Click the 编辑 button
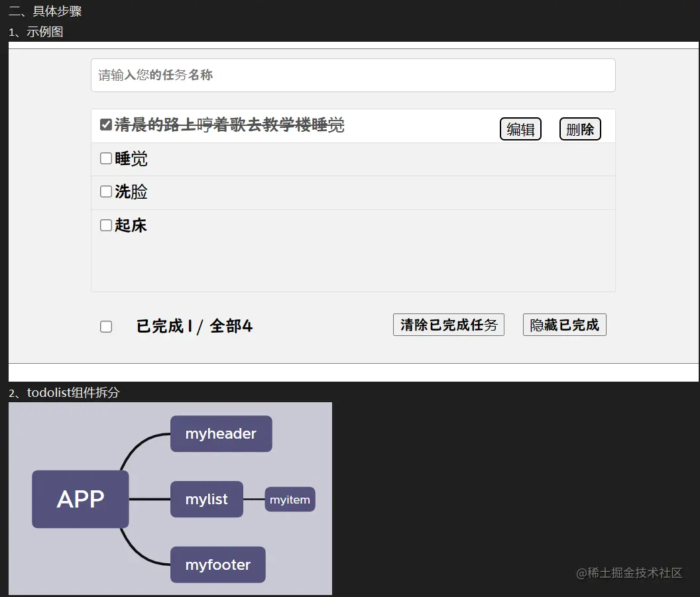The height and width of the screenshot is (597, 700). [x=520, y=129]
